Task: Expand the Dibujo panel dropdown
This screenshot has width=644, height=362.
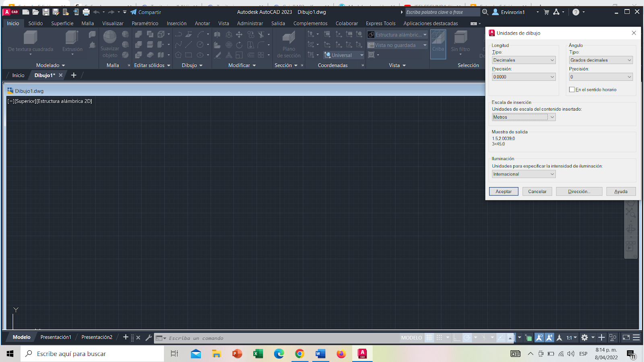Action: pos(192,65)
